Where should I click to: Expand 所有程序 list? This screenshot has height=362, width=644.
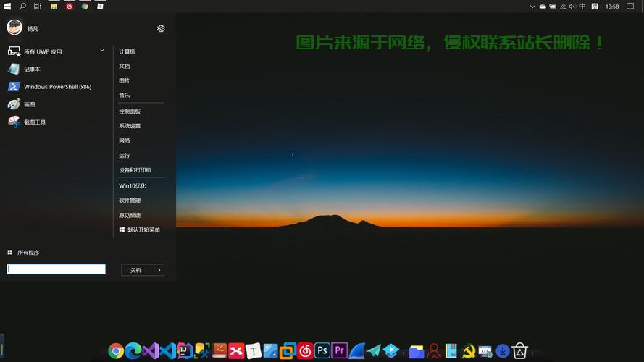23,253
